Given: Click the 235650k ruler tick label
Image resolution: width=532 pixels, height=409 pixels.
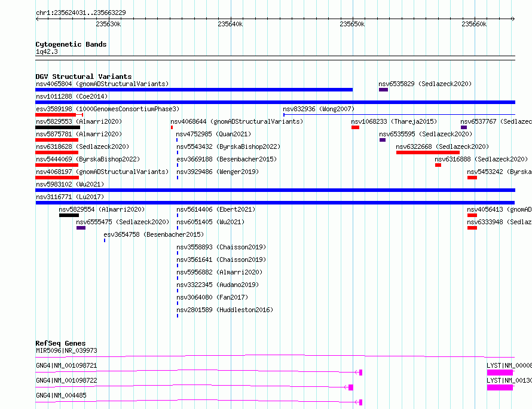Looking at the screenshot, I should pyautogui.click(x=352, y=24).
